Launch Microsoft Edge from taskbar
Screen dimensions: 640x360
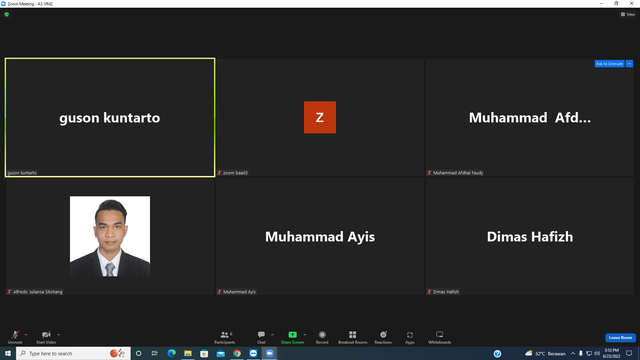(x=171, y=353)
